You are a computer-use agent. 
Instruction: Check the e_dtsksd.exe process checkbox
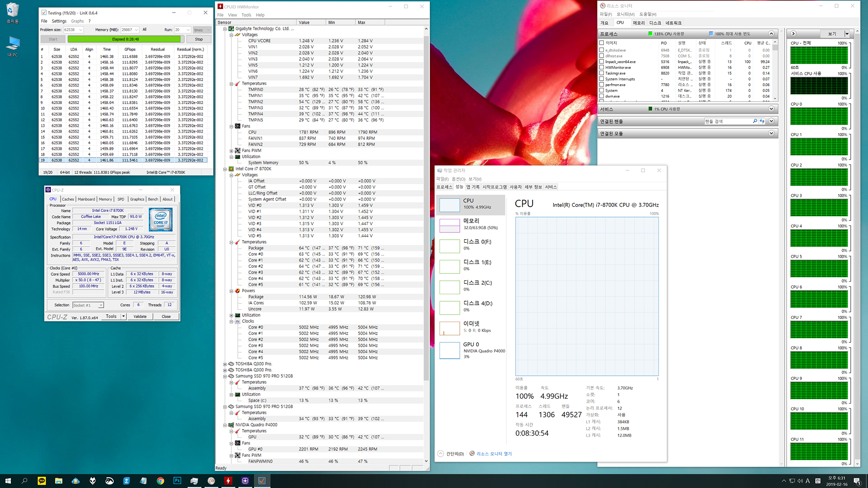click(602, 50)
